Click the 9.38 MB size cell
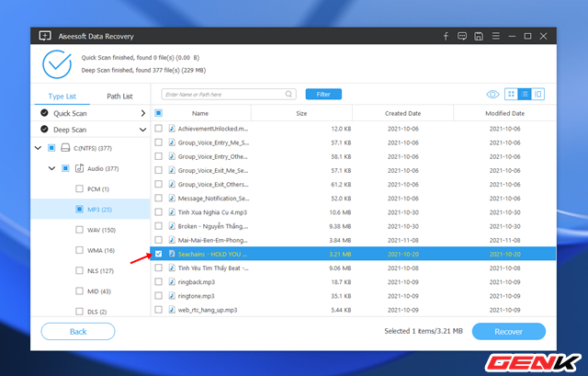This screenshot has width=588, height=376. (x=340, y=226)
